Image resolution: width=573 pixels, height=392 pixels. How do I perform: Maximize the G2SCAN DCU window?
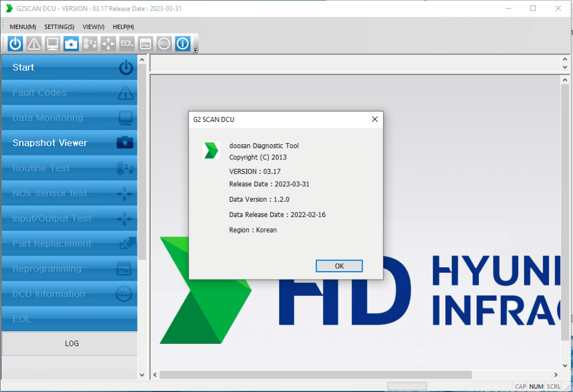click(533, 8)
